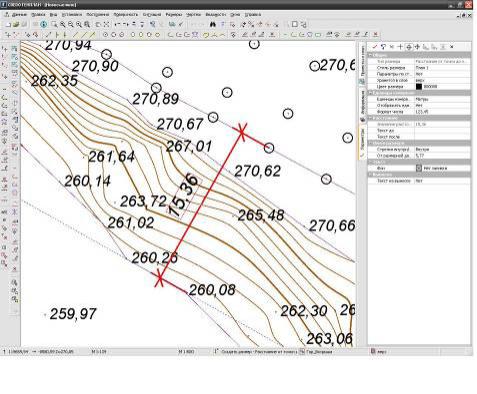Open the Стрелки внутрь value Внутри dropdown
This screenshot has width=477, height=394.
[443, 149]
